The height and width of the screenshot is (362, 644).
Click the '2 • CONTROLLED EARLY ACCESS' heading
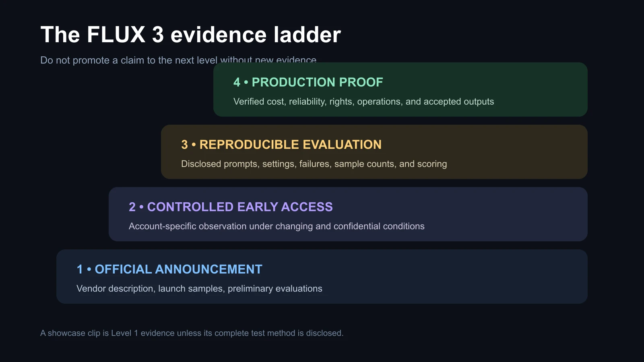pyautogui.click(x=231, y=207)
